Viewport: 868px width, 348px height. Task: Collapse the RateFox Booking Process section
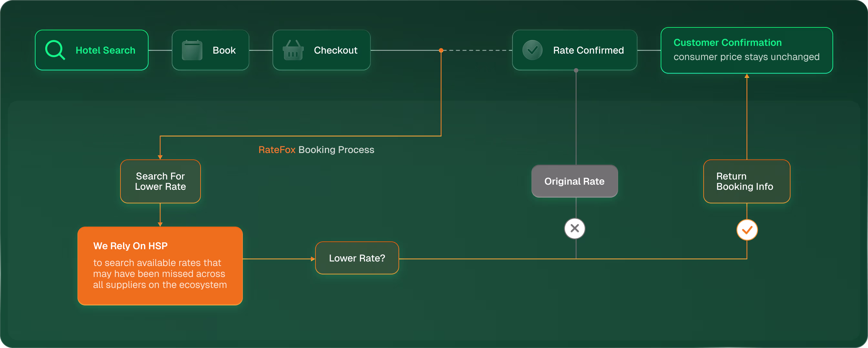point(316,150)
